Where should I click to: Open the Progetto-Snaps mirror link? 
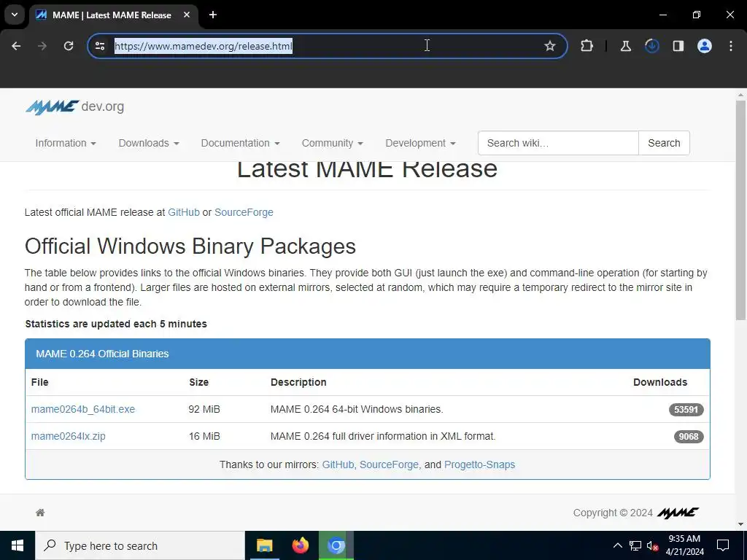(479, 464)
